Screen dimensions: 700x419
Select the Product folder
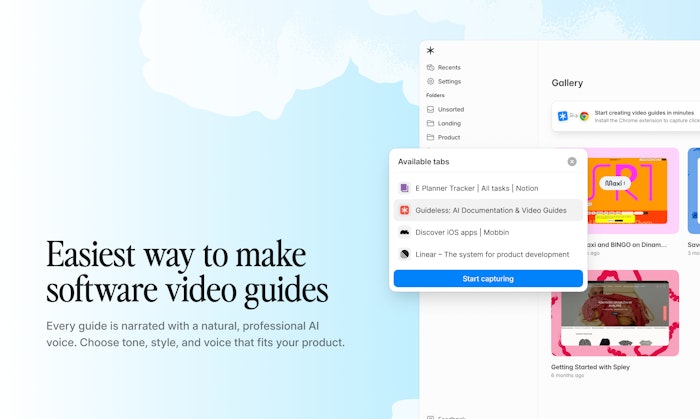click(x=443, y=137)
